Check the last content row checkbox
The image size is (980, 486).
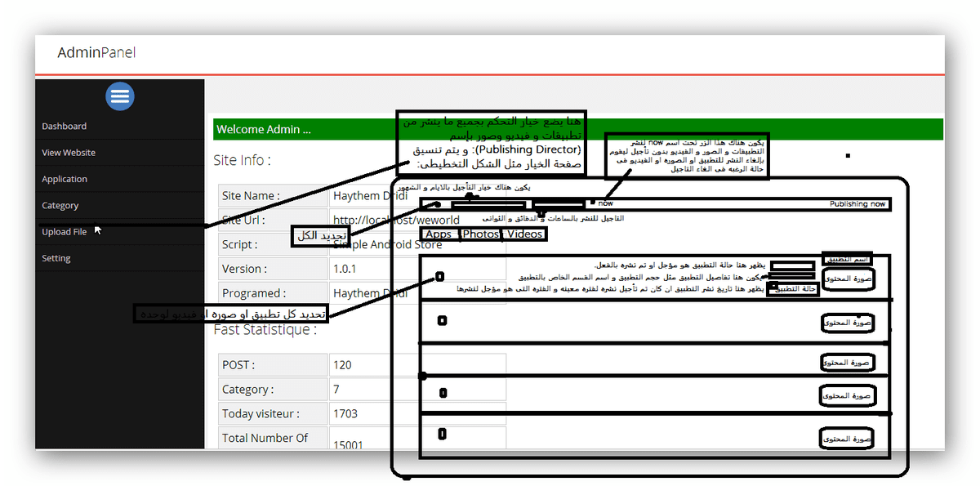(x=442, y=434)
